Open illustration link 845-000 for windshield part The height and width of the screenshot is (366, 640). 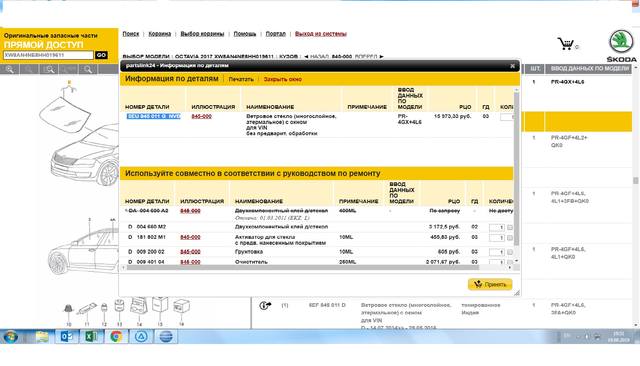click(202, 116)
